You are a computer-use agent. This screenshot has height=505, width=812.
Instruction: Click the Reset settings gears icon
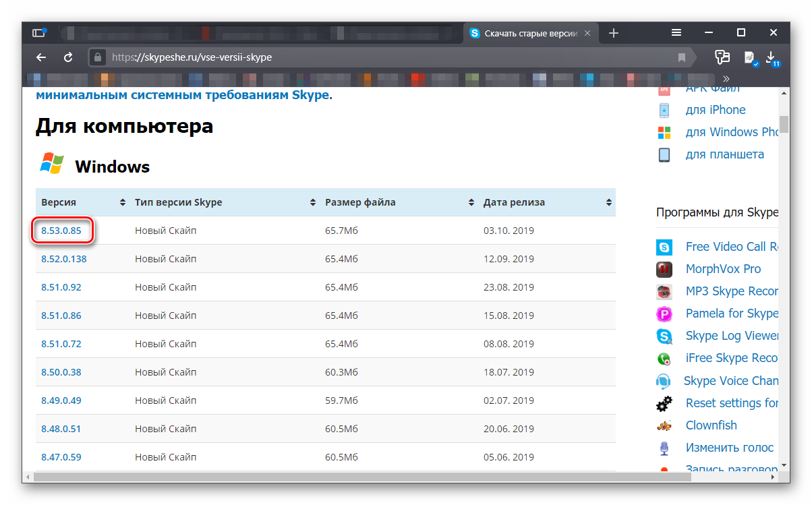point(664,403)
